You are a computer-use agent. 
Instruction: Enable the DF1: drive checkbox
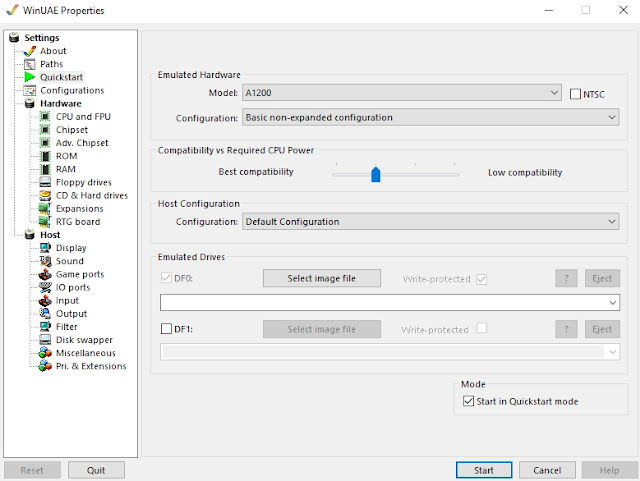[166, 329]
